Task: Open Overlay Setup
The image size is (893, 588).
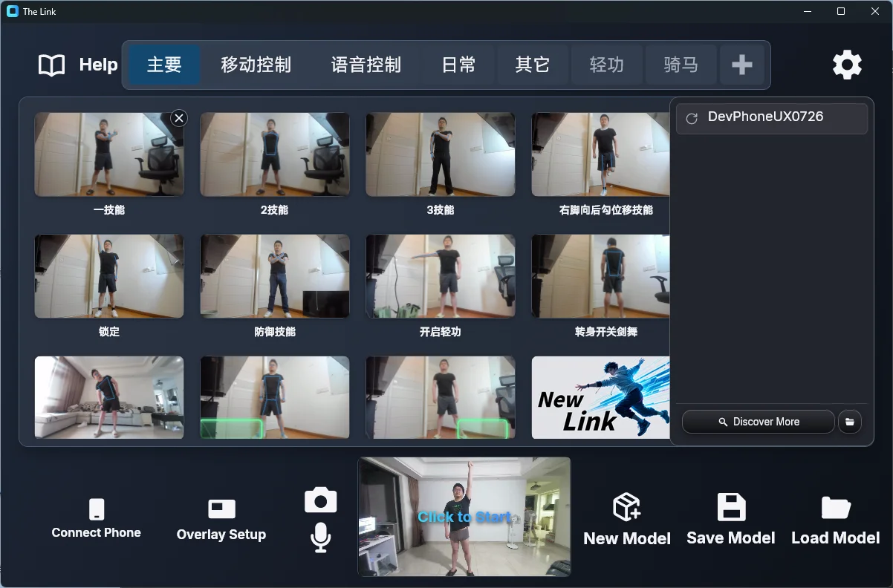Action: tap(221, 520)
